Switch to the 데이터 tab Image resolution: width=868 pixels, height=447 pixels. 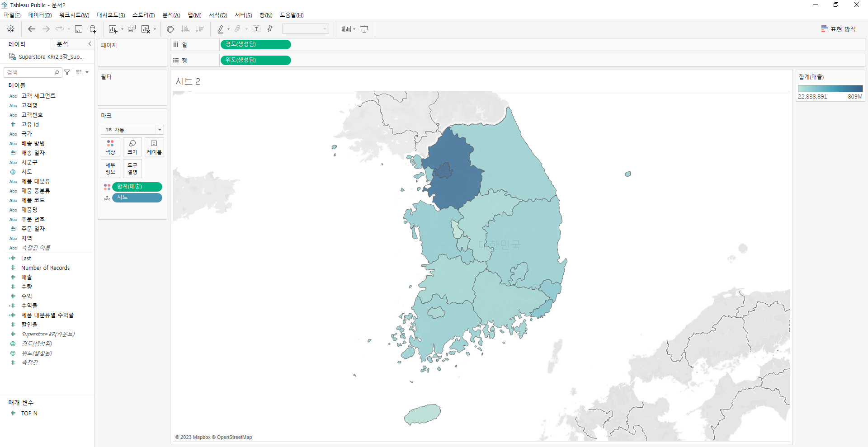coord(17,44)
